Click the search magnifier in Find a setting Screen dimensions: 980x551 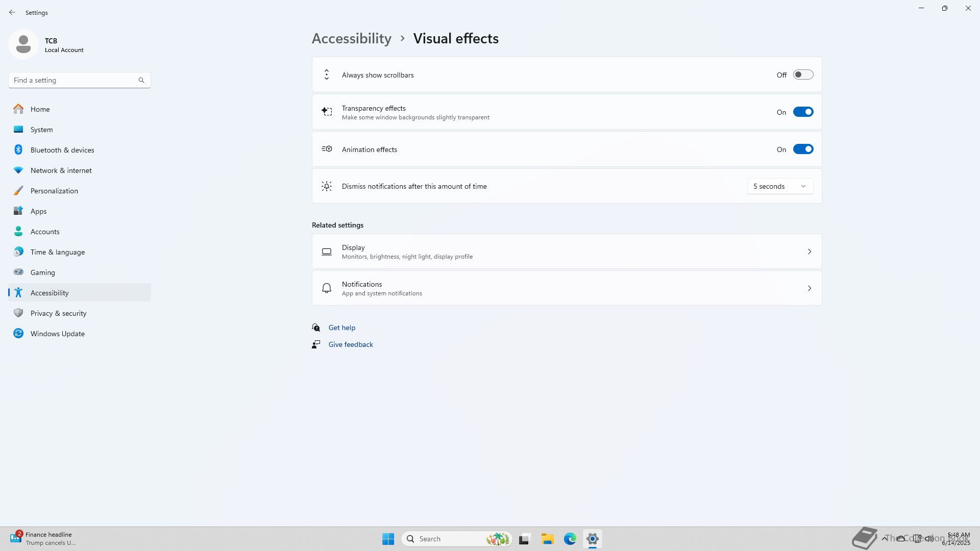pos(141,80)
